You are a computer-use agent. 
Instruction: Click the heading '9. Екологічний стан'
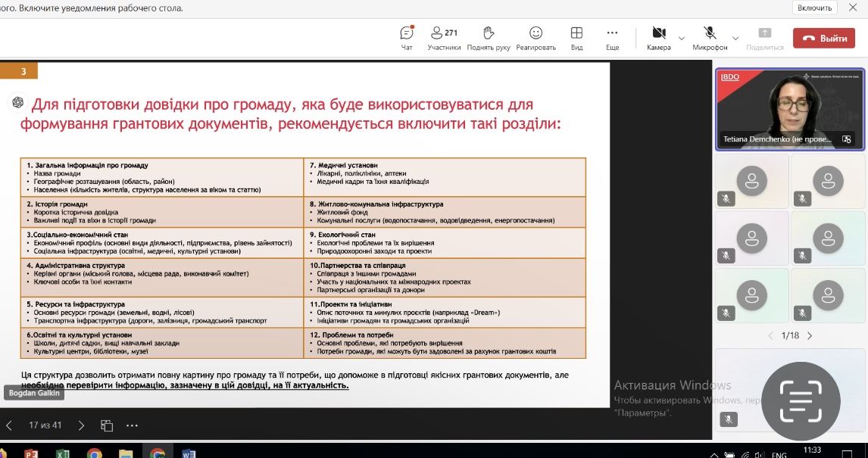tap(342, 235)
